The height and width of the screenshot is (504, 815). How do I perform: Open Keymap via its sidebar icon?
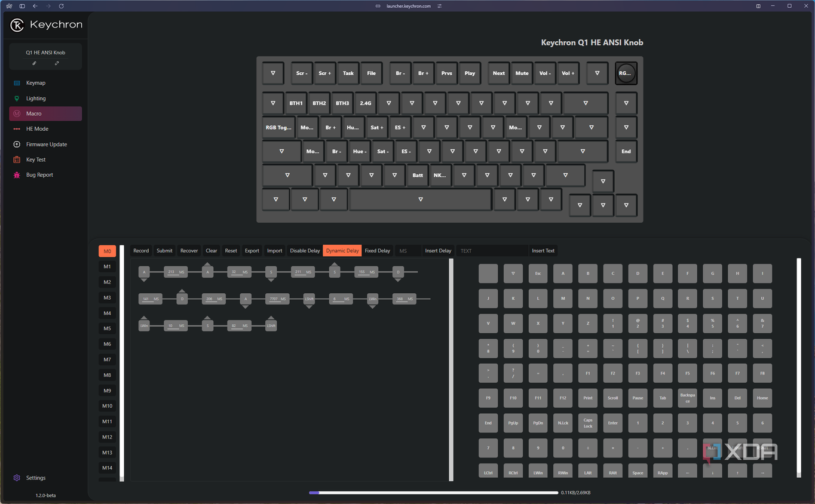click(17, 83)
